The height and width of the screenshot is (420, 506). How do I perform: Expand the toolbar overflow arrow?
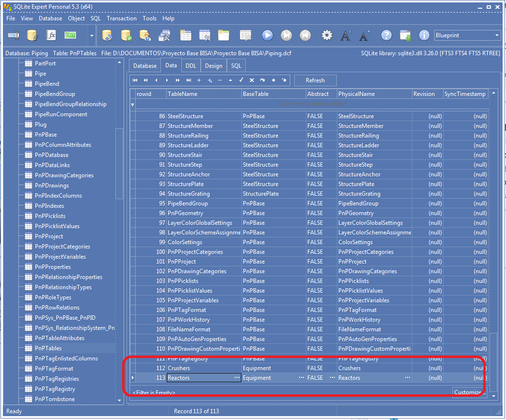pyautogui.click(x=92, y=35)
